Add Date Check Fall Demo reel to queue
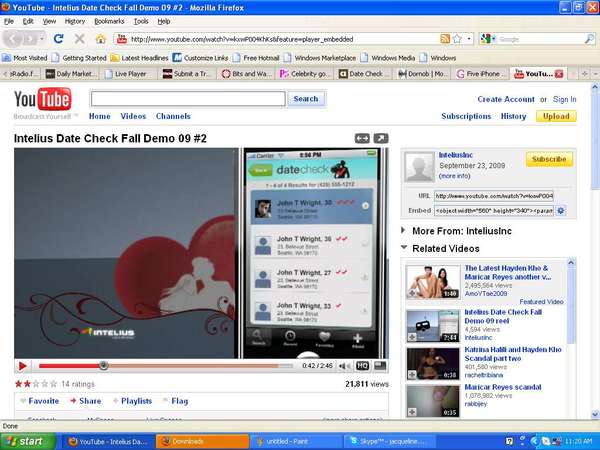This screenshot has width=600, height=450. pyautogui.click(x=412, y=337)
